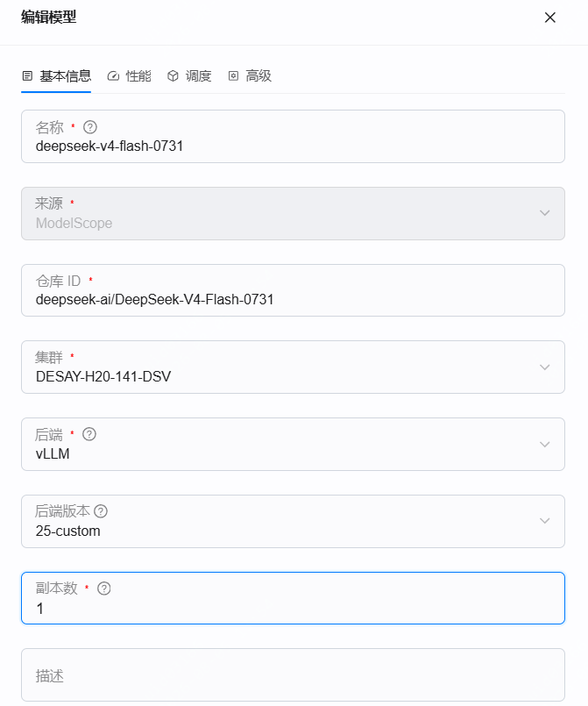
Task: Click the help icon beside 后端 label
Action: click(89, 434)
